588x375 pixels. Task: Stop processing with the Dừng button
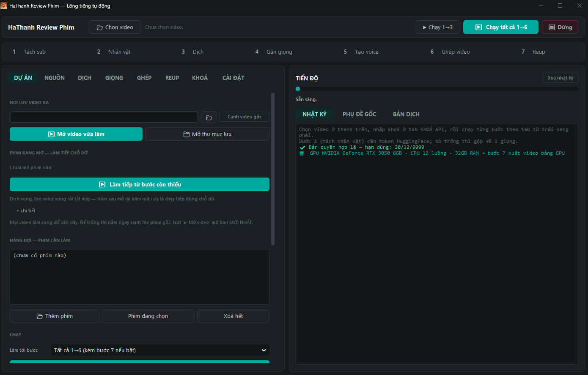pos(560,27)
